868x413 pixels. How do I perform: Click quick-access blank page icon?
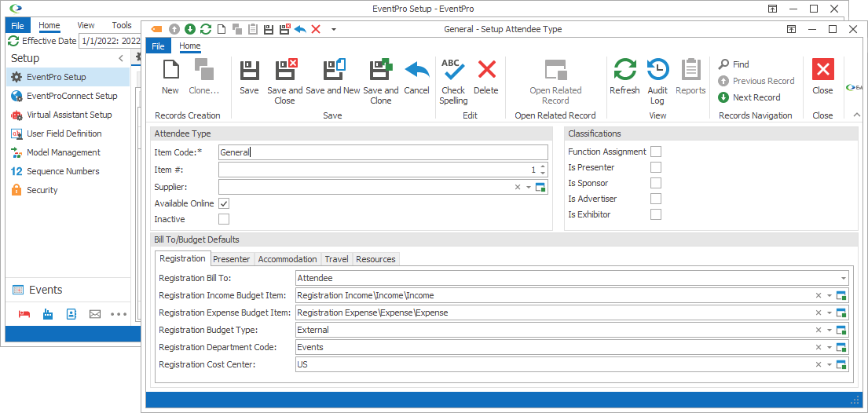tap(221, 29)
